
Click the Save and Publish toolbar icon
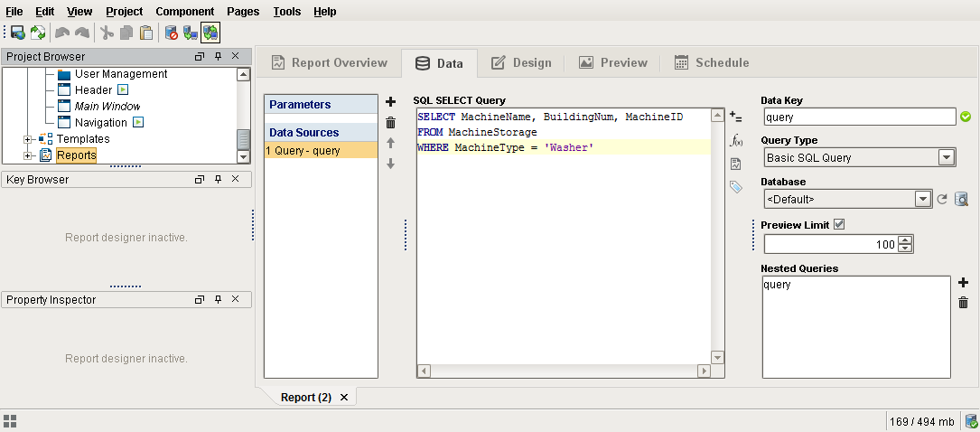(18, 33)
